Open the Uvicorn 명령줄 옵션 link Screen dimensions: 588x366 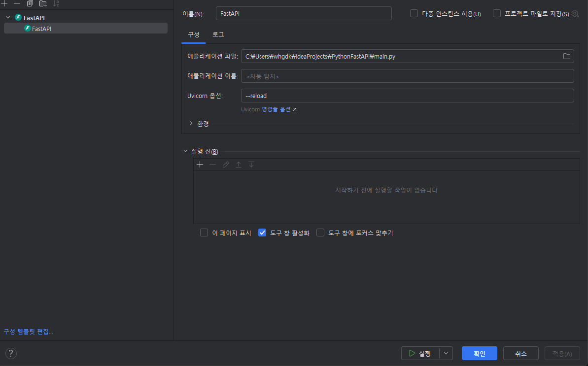pyautogui.click(x=276, y=109)
